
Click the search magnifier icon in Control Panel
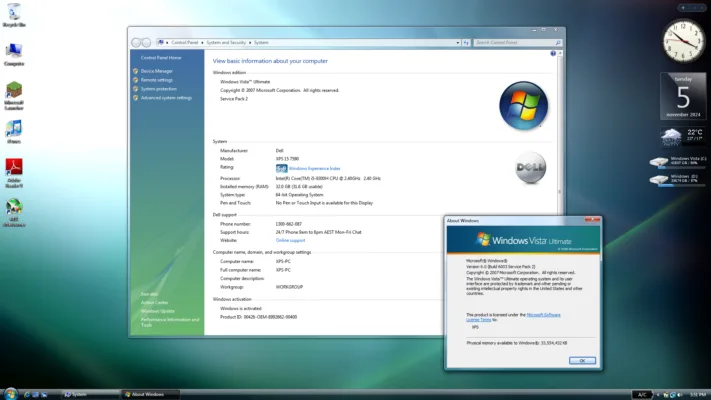pyautogui.click(x=558, y=43)
